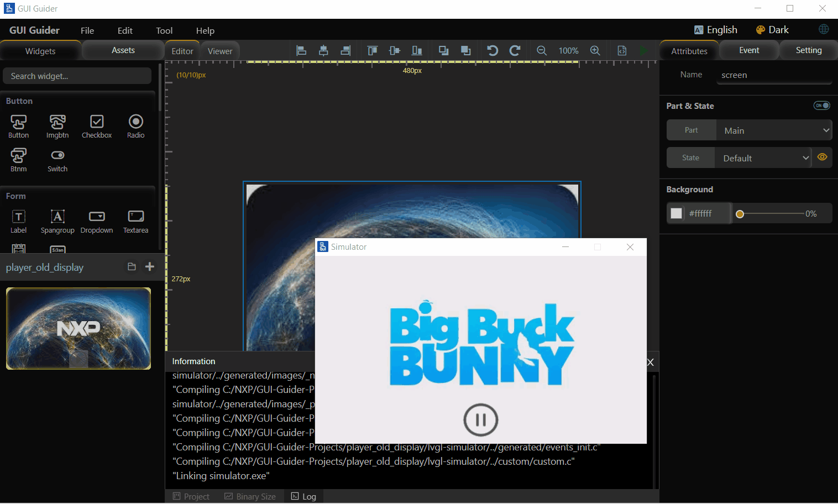This screenshot has height=504, width=838.
Task: Click the generate code icon
Action: tap(622, 51)
